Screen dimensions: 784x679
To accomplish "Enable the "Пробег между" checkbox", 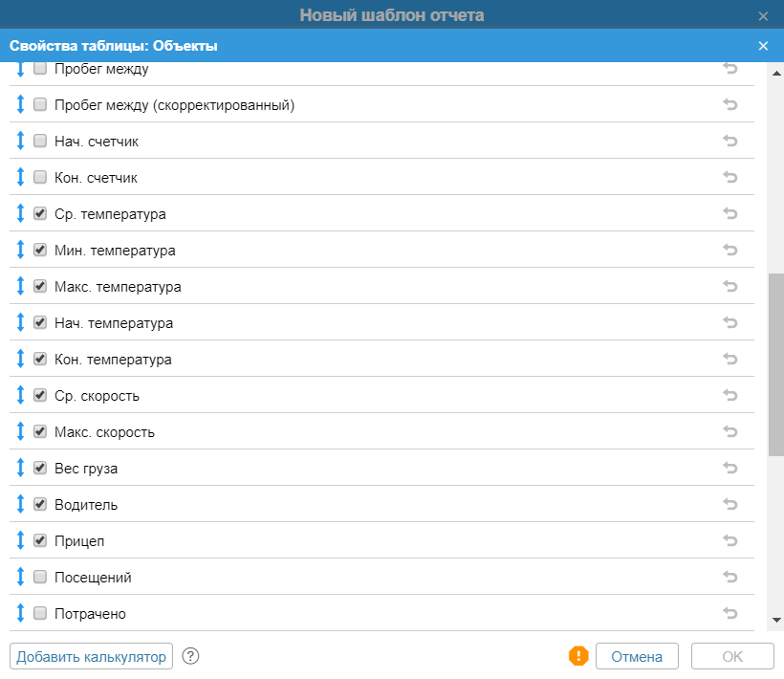I will click(39, 68).
